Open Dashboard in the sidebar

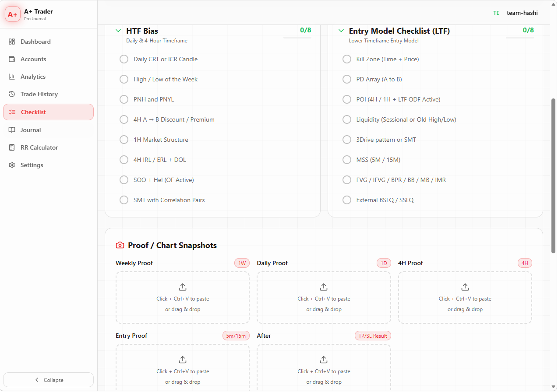[x=48, y=42]
